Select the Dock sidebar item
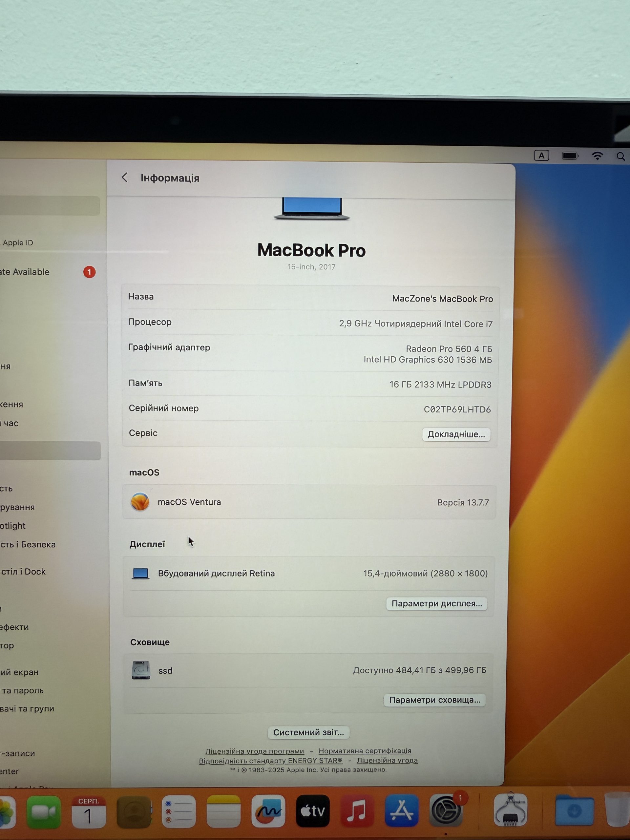Screen dimensions: 630x840 pos(23,572)
